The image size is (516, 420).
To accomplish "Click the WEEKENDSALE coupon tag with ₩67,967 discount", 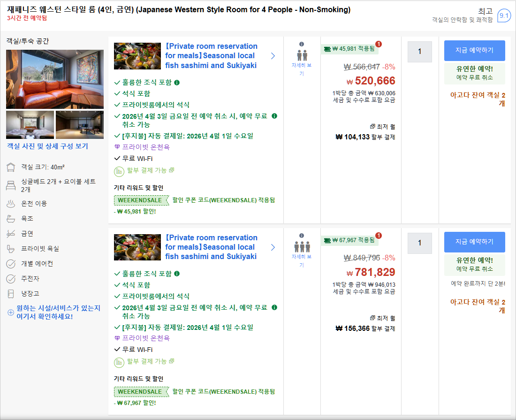I will pos(141,392).
